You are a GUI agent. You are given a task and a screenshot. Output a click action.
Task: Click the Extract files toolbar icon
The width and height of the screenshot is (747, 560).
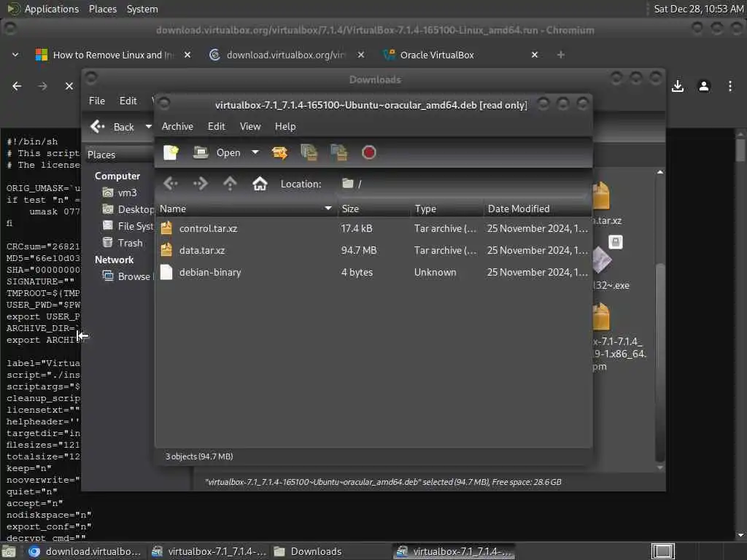[x=279, y=152]
